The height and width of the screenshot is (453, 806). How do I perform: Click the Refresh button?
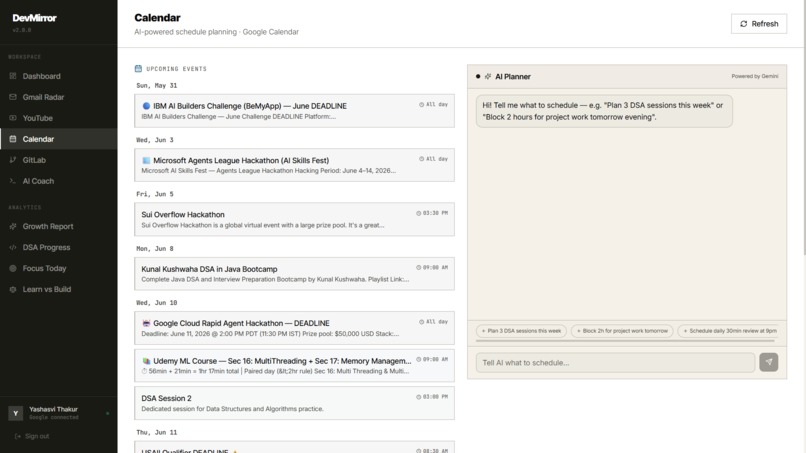coord(759,24)
